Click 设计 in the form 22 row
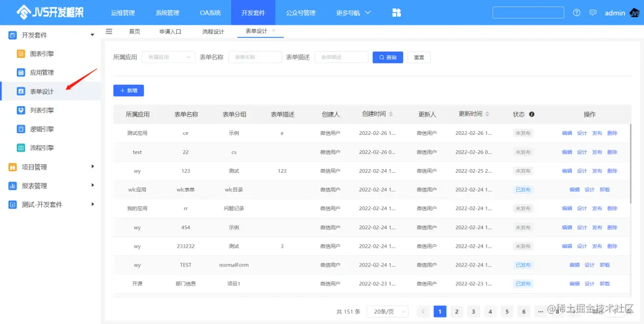 (x=582, y=152)
